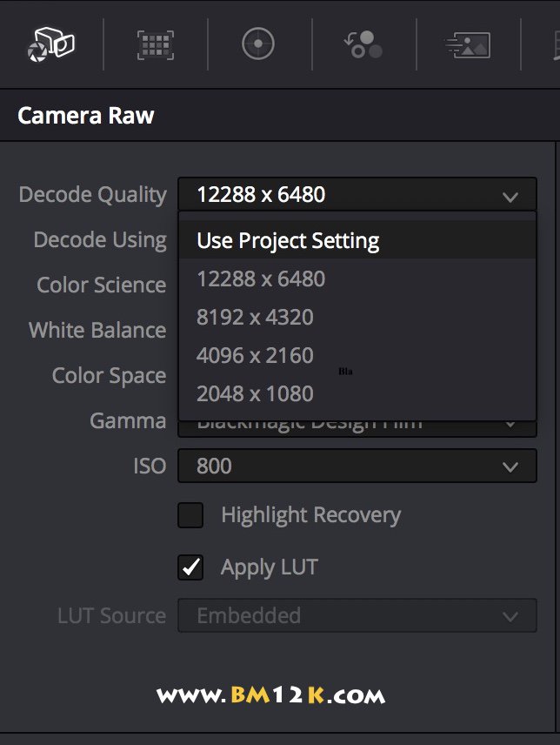Select 12288 x 6480 from list
Screen dimensions: 560x745
coord(357,279)
